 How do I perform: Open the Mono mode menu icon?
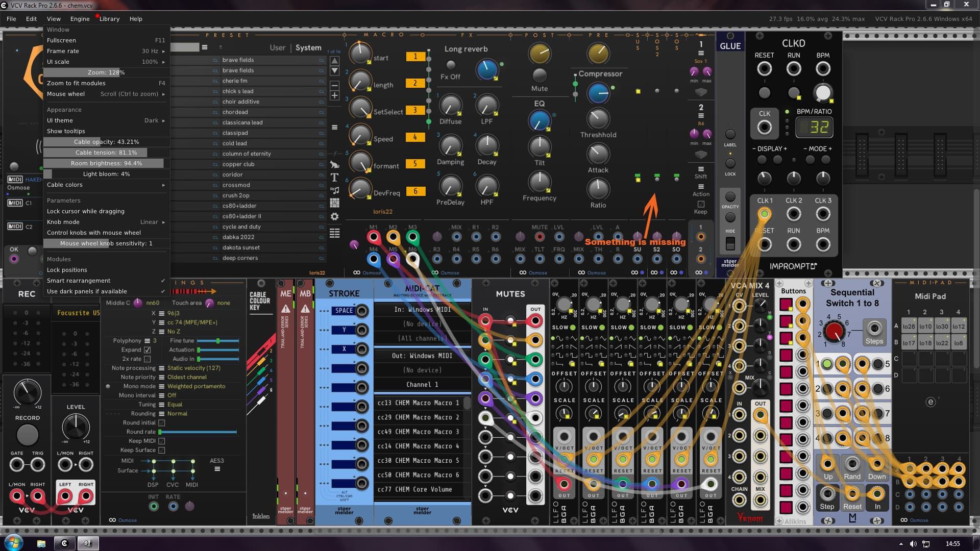pos(162,386)
